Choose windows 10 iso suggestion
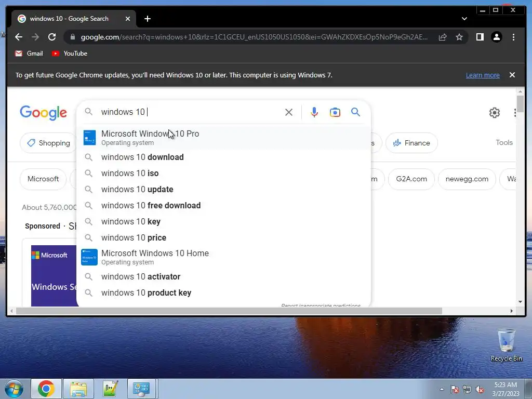532x399 pixels. 224,174
